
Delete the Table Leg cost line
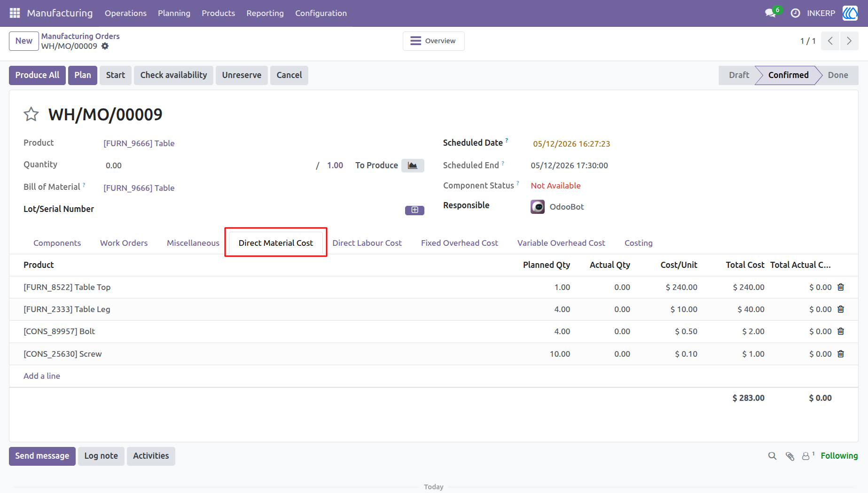(841, 309)
